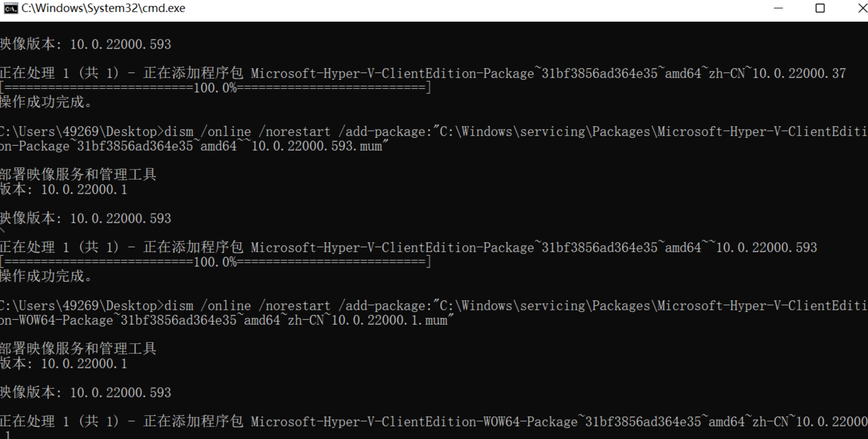Screen dimensions: 868x439
Task: Click the minimize icon on the window
Action: (x=778, y=8)
